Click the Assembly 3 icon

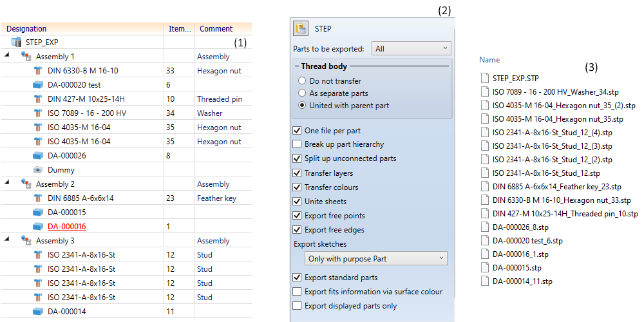26,241
